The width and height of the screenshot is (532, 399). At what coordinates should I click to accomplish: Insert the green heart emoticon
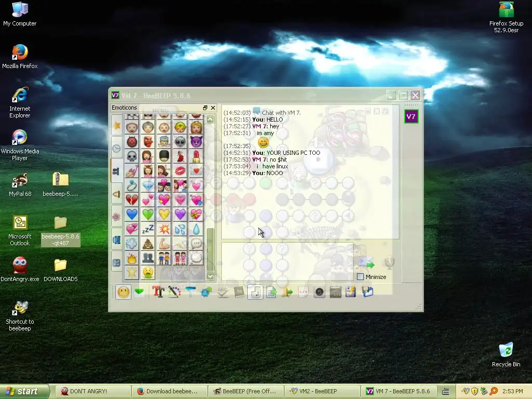148,215
